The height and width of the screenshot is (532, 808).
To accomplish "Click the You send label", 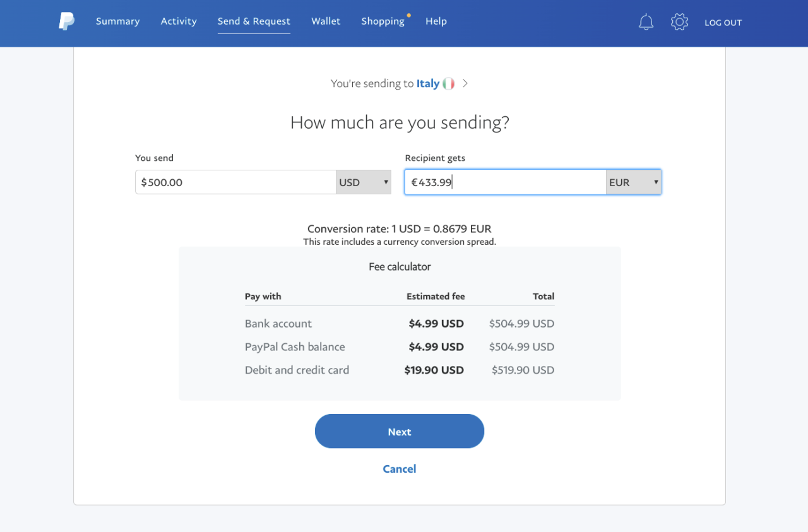I will click(154, 158).
